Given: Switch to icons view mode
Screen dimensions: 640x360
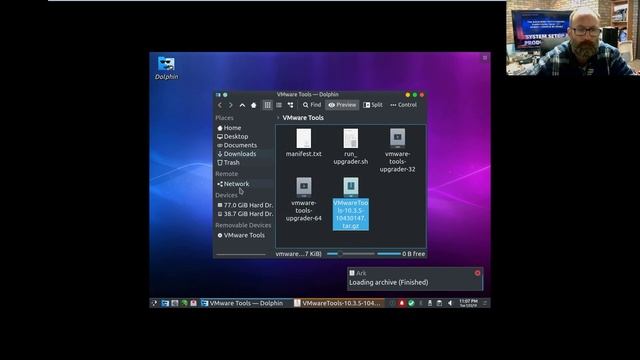Looking at the screenshot, I should coord(267,105).
